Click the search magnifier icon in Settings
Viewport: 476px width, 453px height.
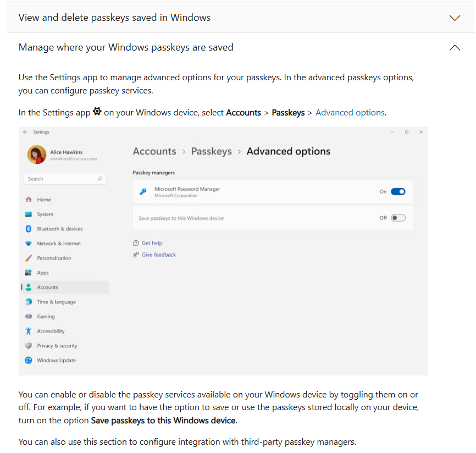pyautogui.click(x=100, y=179)
